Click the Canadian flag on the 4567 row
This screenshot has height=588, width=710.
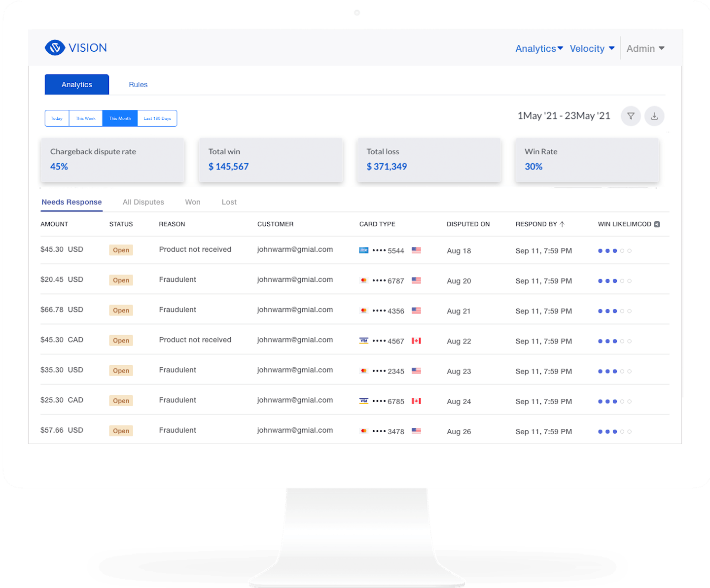pyautogui.click(x=416, y=341)
